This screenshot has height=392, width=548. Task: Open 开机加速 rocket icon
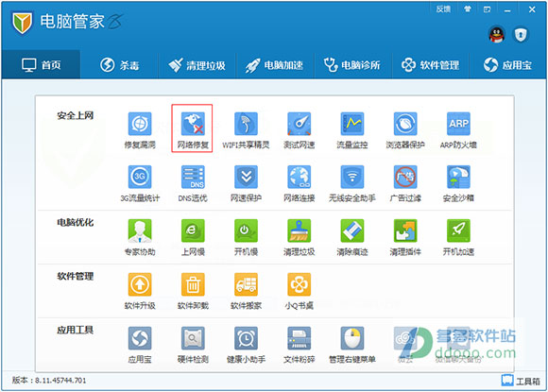tap(458, 230)
